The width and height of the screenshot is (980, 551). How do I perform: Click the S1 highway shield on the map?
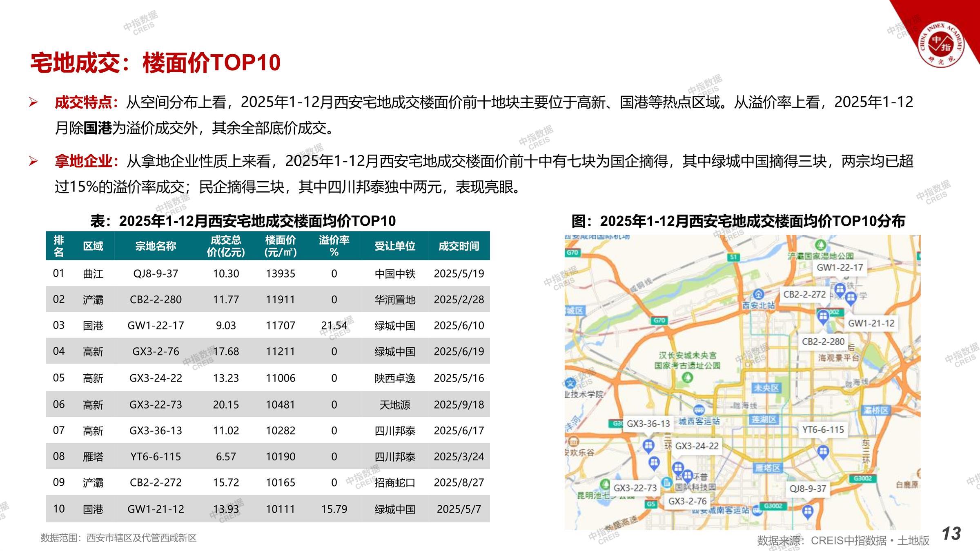[x=734, y=257]
